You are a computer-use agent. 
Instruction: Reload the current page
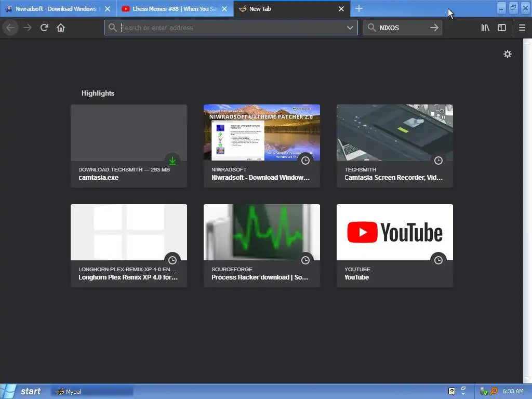click(x=44, y=28)
